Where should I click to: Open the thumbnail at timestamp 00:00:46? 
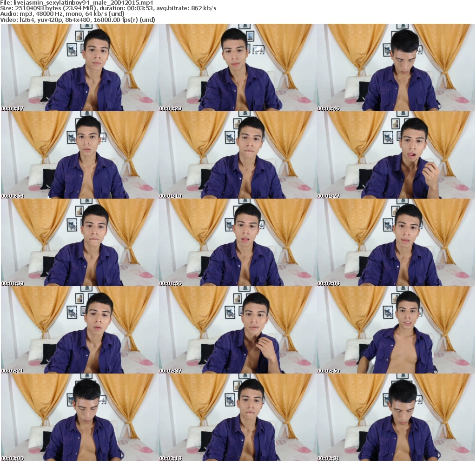(x=396, y=67)
